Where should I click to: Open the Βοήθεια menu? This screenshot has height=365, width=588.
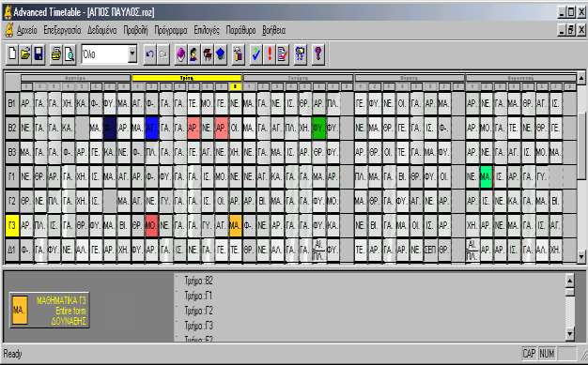pyautogui.click(x=273, y=30)
